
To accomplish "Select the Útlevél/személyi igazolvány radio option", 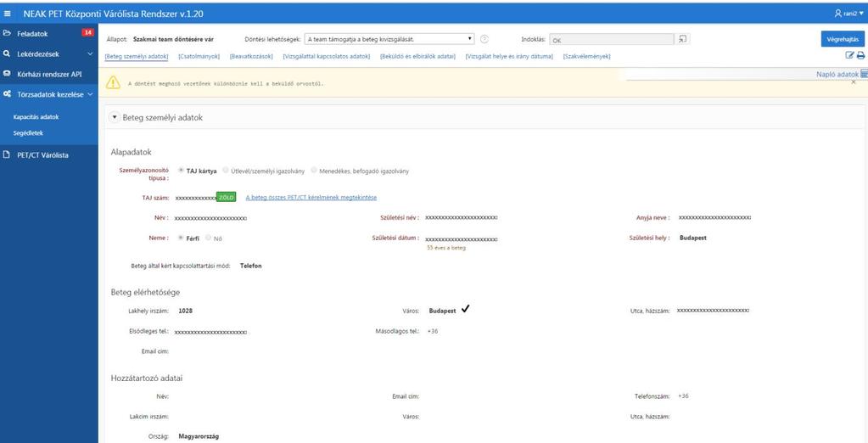I will point(226,171).
